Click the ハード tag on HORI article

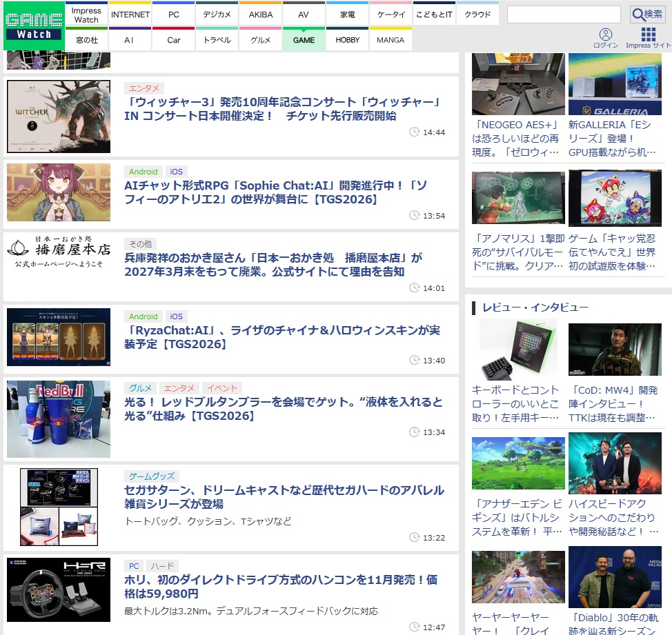(x=162, y=566)
